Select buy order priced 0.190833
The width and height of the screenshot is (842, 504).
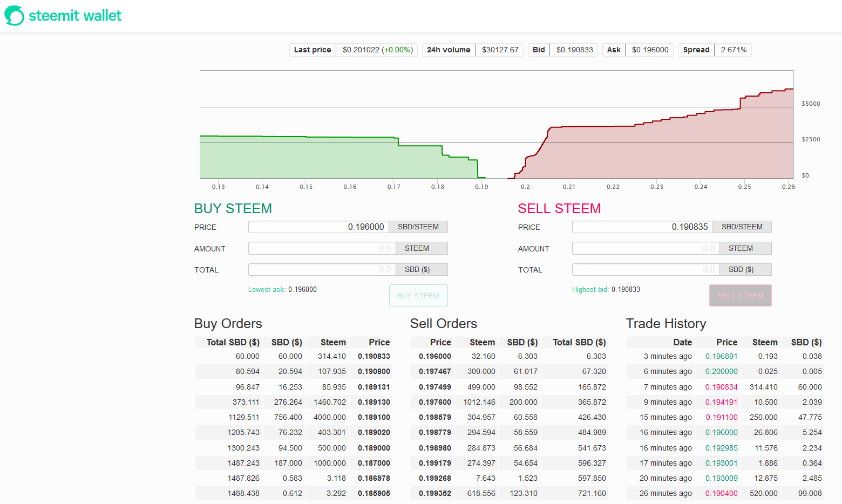coord(293,357)
